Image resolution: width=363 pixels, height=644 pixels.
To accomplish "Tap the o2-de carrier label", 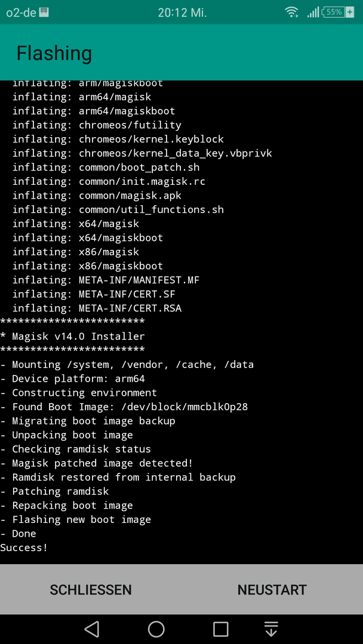I will tap(21, 13).
